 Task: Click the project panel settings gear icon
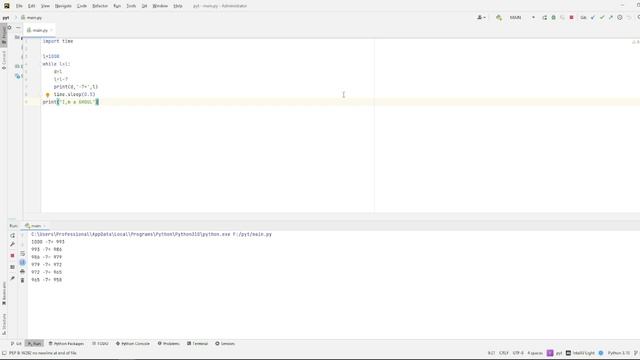9,27
